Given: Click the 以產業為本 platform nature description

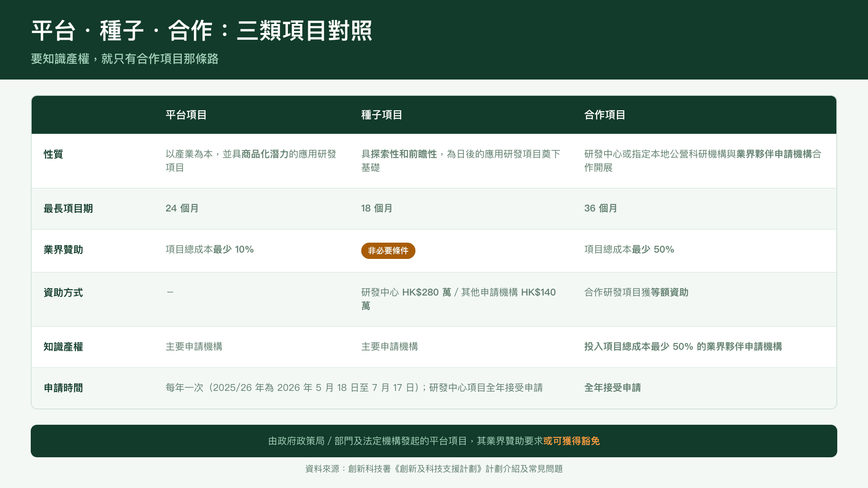Looking at the screenshot, I should tap(251, 161).
